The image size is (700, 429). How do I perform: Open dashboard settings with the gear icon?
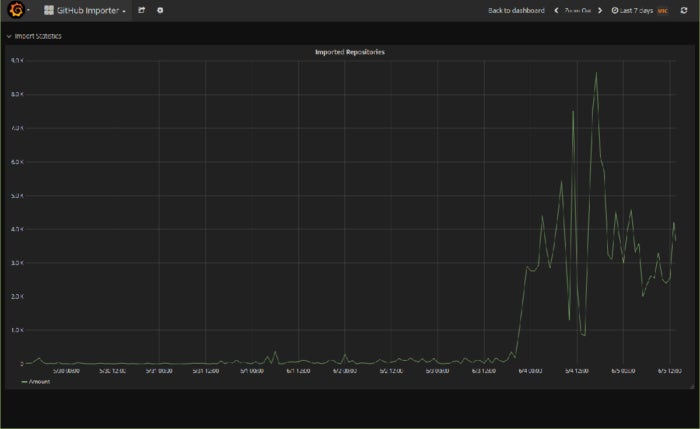(160, 10)
